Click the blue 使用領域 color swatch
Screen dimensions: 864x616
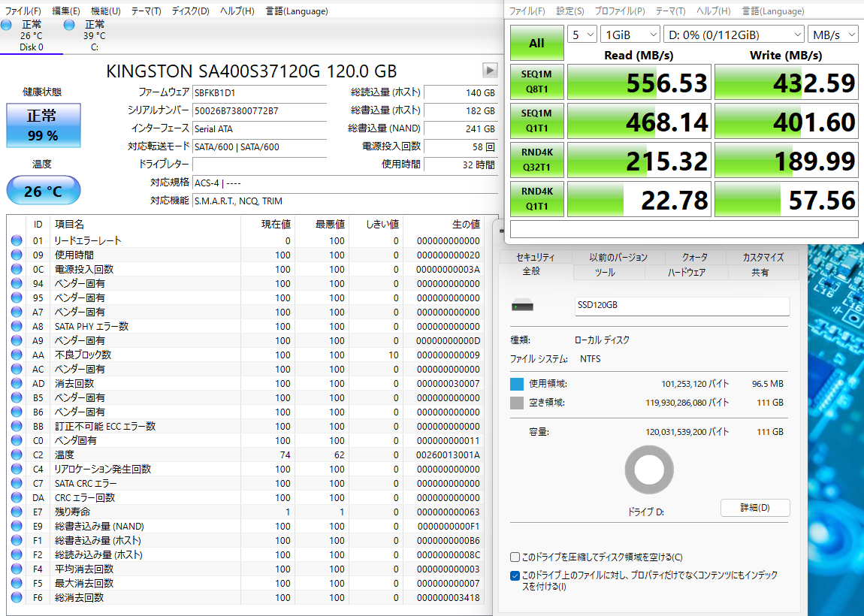[x=517, y=384]
